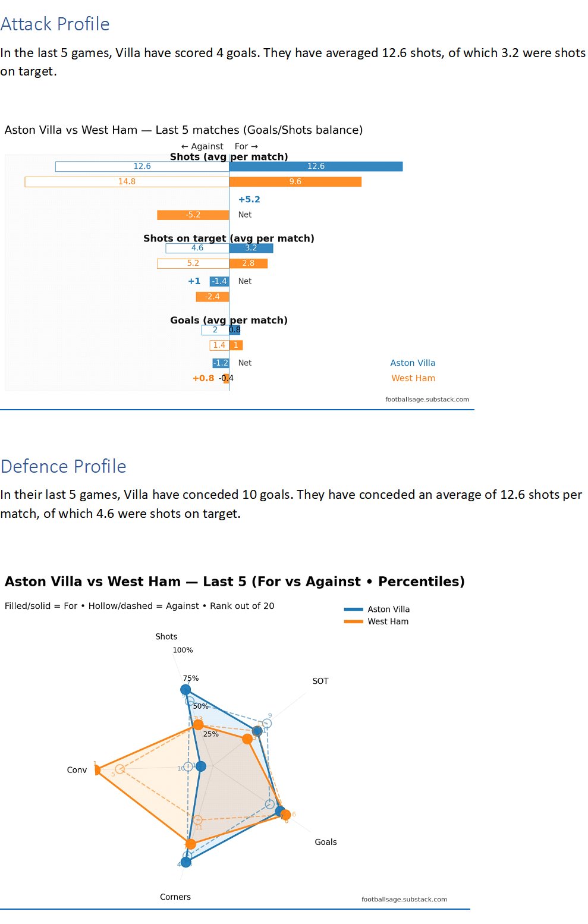This screenshot has width=588, height=924.
Task: Click the orange West Ham radar legend swatch
Action: click(354, 622)
